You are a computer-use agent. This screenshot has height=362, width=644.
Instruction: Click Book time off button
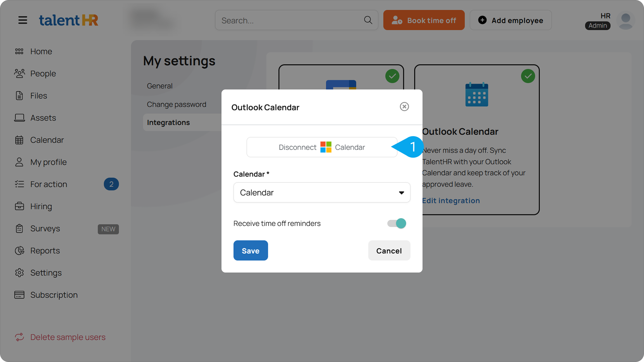tap(424, 20)
